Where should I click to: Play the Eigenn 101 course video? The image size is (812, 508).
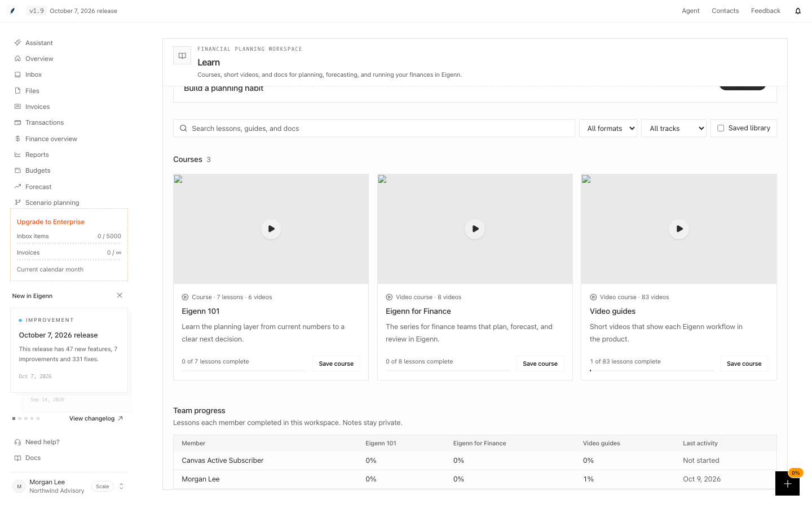click(271, 229)
